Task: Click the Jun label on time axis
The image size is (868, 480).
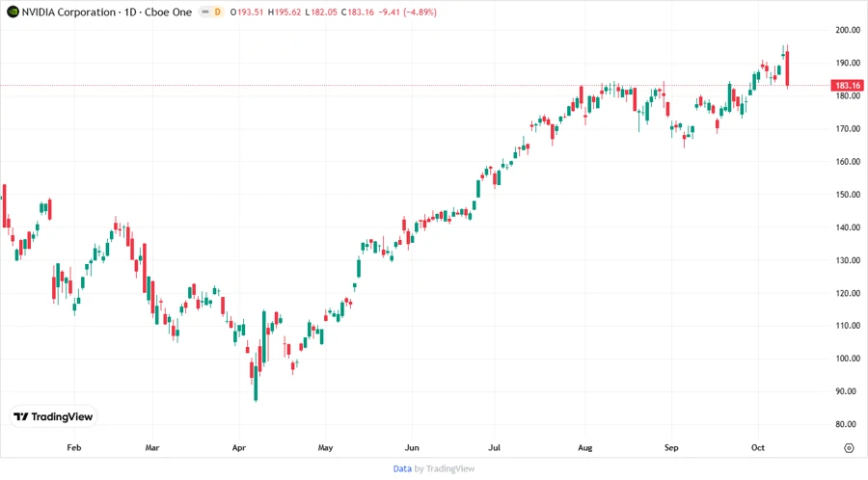Action: pyautogui.click(x=412, y=447)
